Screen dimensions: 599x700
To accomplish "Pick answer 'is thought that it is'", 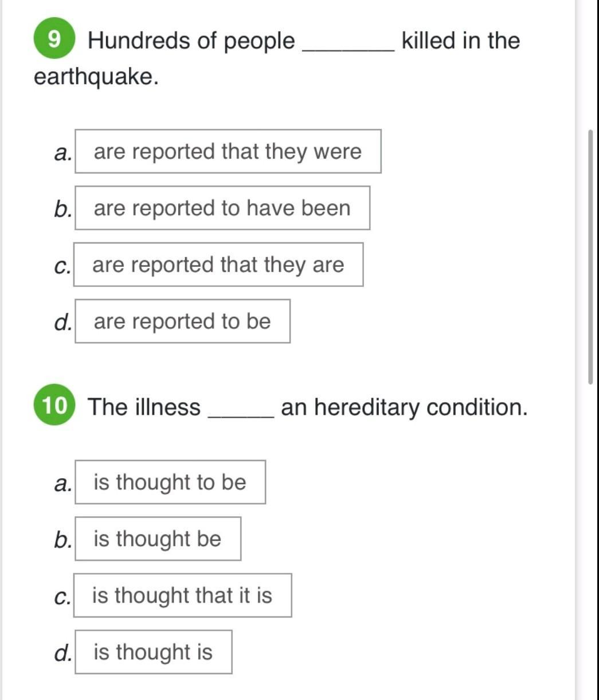I will tap(182, 596).
